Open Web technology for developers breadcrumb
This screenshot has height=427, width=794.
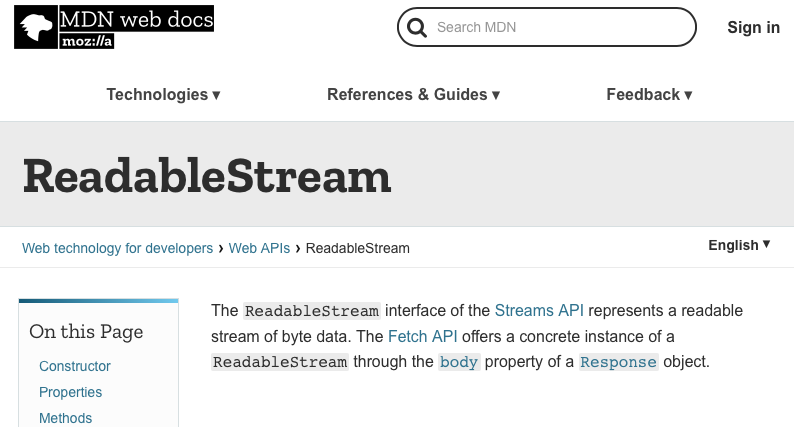pyautogui.click(x=117, y=248)
